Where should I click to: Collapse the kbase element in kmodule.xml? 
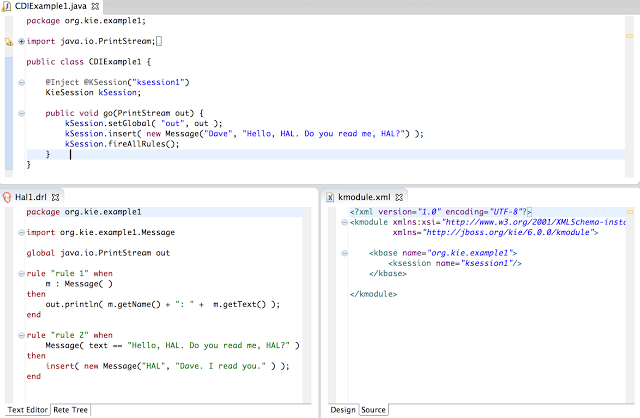(x=343, y=253)
